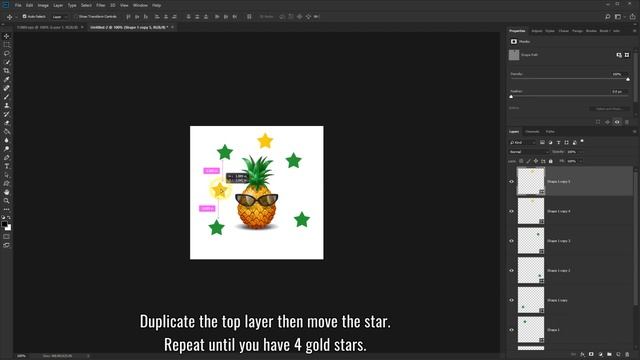Open the layer Opacity dropdown arrow
Viewport: 640px width, 360px height.
click(x=580, y=152)
